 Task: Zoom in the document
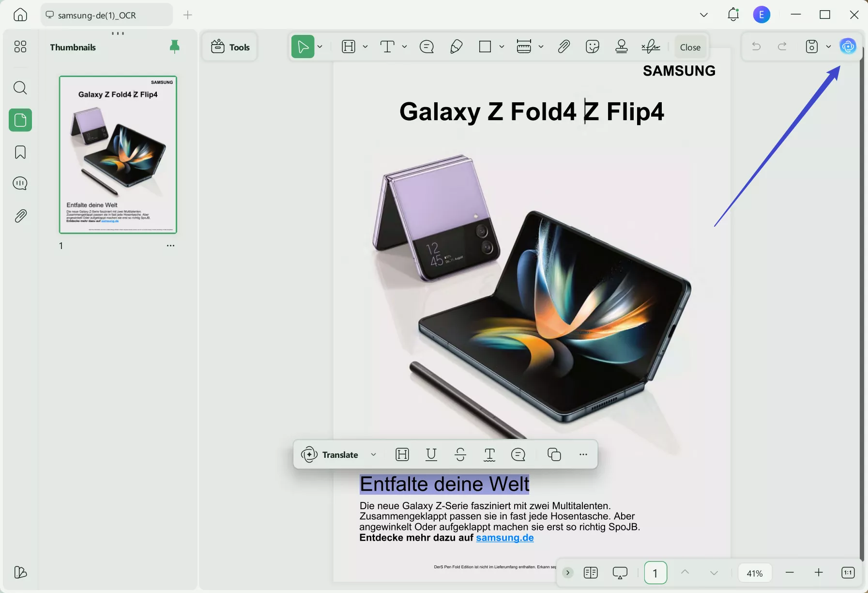click(819, 573)
